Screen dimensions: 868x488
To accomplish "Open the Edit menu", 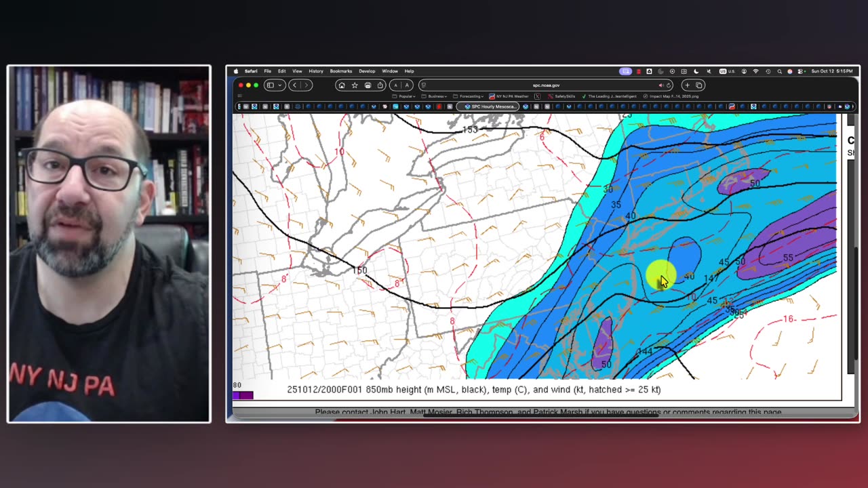I will pos(281,71).
